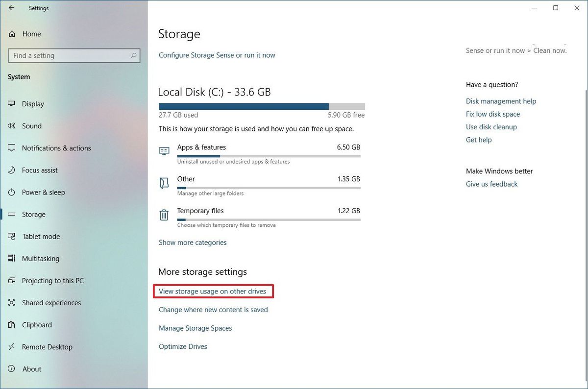Image resolution: width=588 pixels, height=389 pixels.
Task: Click the Remote Desktop icon
Action: 11,347
